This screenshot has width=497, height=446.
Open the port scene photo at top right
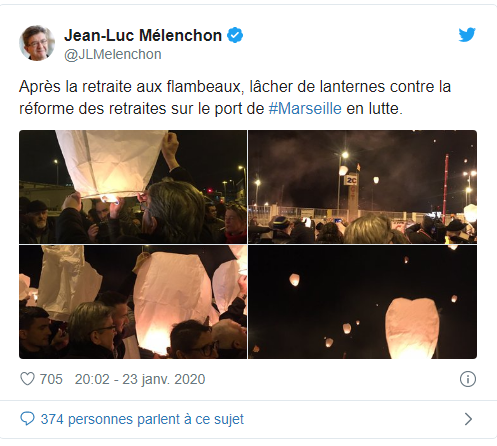coord(363,187)
